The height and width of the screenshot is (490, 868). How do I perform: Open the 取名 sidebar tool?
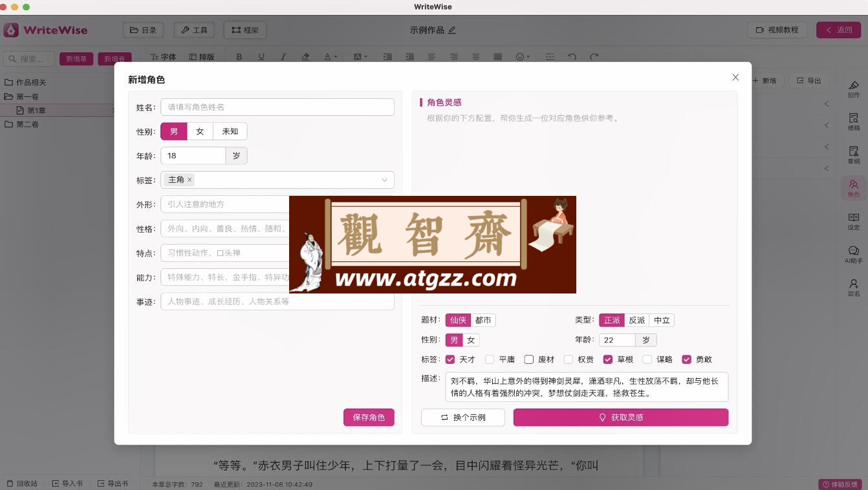pos(853,288)
